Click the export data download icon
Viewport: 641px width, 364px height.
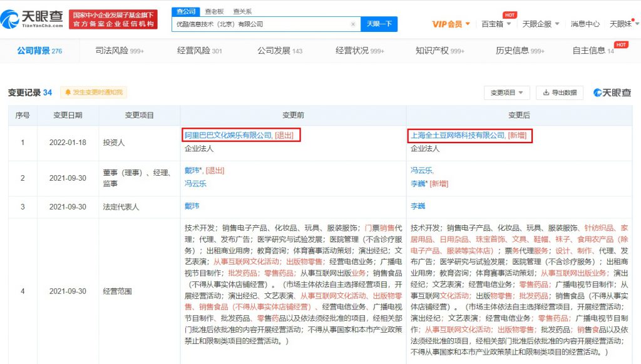[x=546, y=93]
